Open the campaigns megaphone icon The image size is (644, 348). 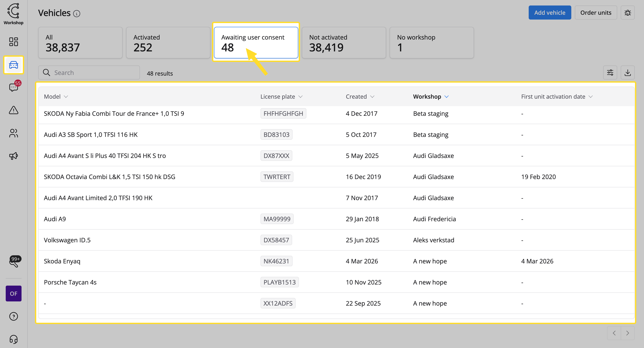[13, 156]
